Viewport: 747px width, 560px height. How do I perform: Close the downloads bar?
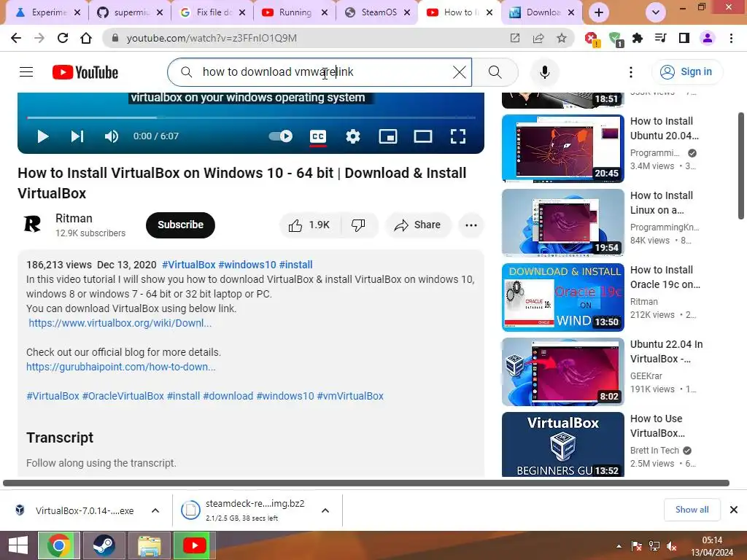click(x=734, y=510)
